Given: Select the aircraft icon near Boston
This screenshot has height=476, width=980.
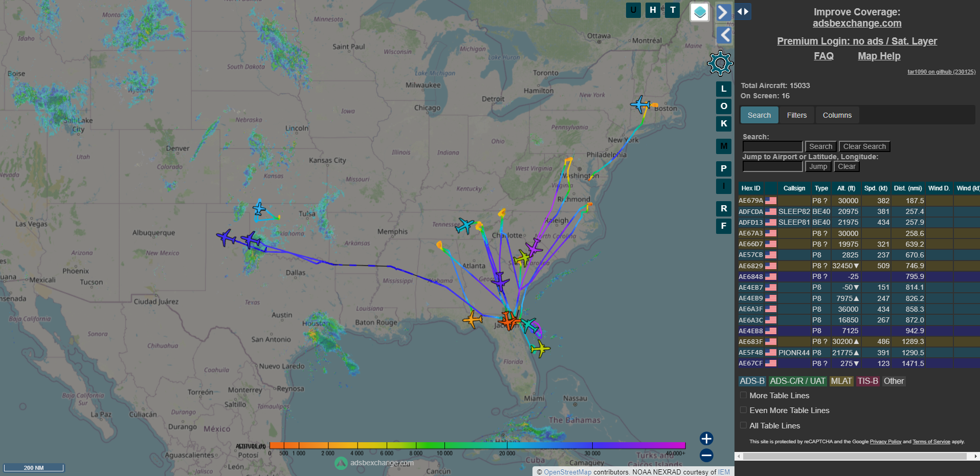Looking at the screenshot, I should (x=640, y=104).
